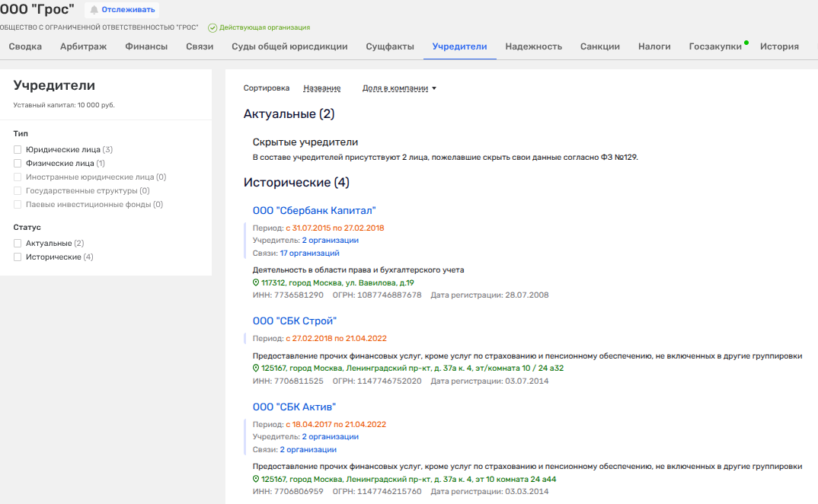This screenshot has width=818, height=504.
Task: Click the 17 организаций connections link
Action: (309, 254)
